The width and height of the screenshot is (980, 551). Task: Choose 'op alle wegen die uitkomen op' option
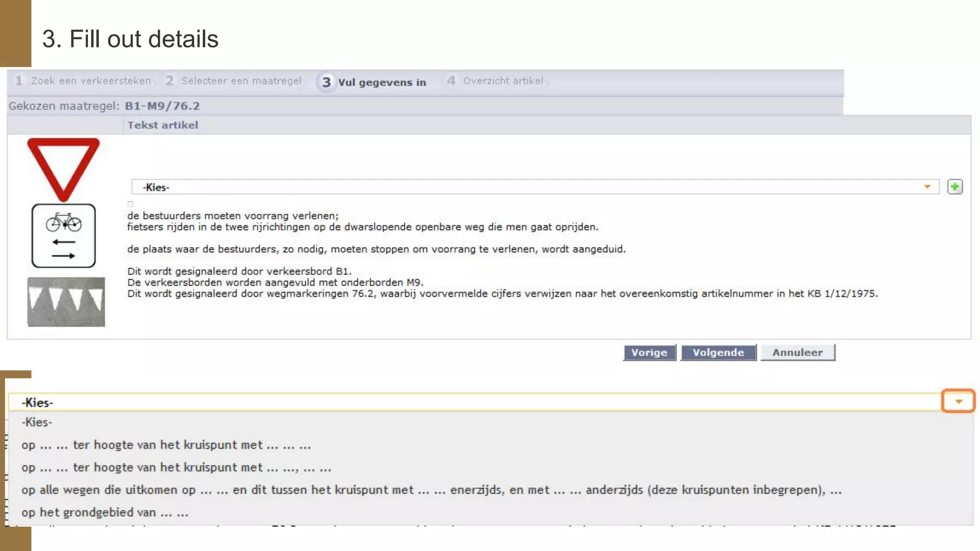[431, 490]
